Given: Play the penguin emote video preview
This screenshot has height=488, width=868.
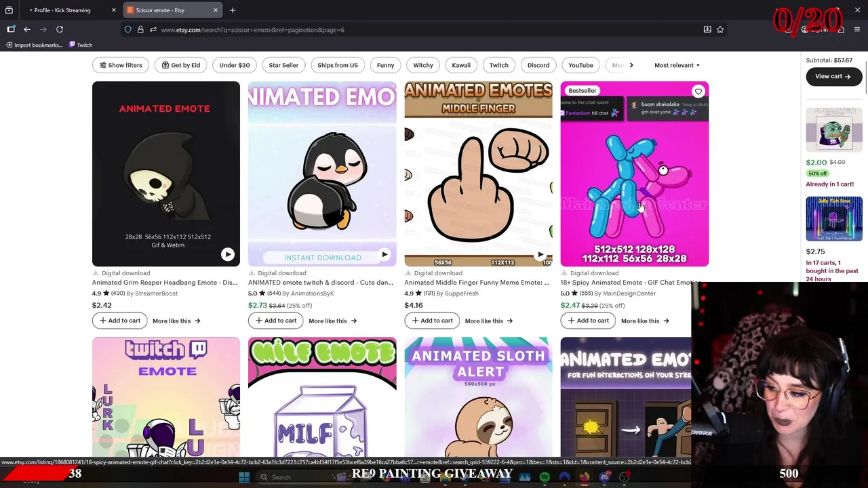Looking at the screenshot, I should coord(384,254).
